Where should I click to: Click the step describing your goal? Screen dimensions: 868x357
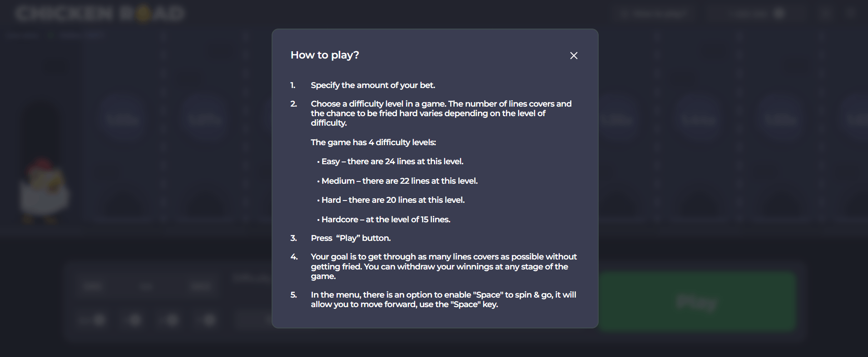443,266
